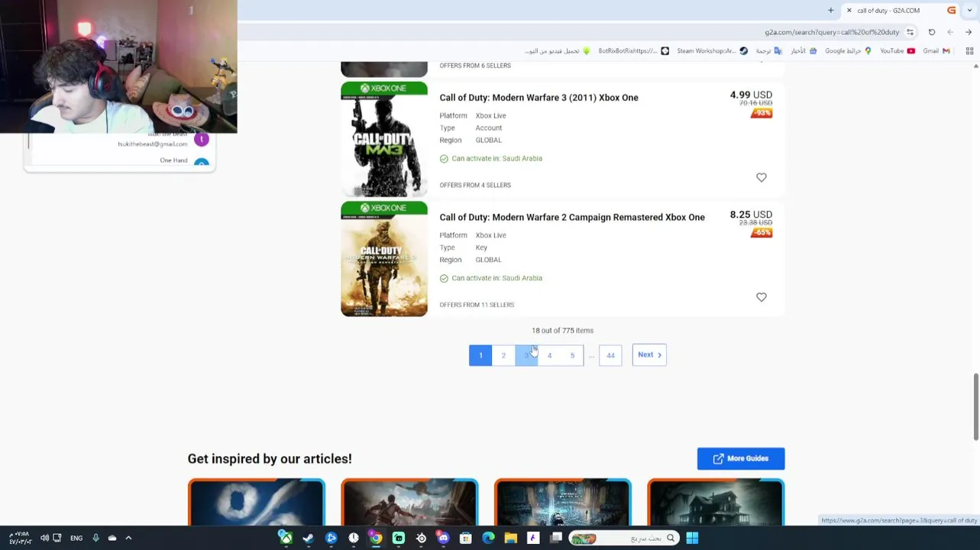980x550 pixels.
Task: Close the call of duty - G2A.COM tab
Action: [849, 11]
